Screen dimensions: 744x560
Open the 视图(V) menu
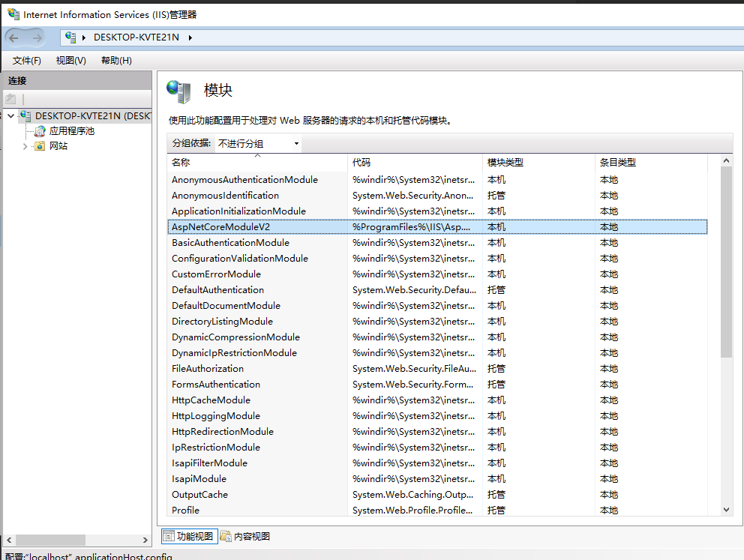pyautogui.click(x=70, y=60)
